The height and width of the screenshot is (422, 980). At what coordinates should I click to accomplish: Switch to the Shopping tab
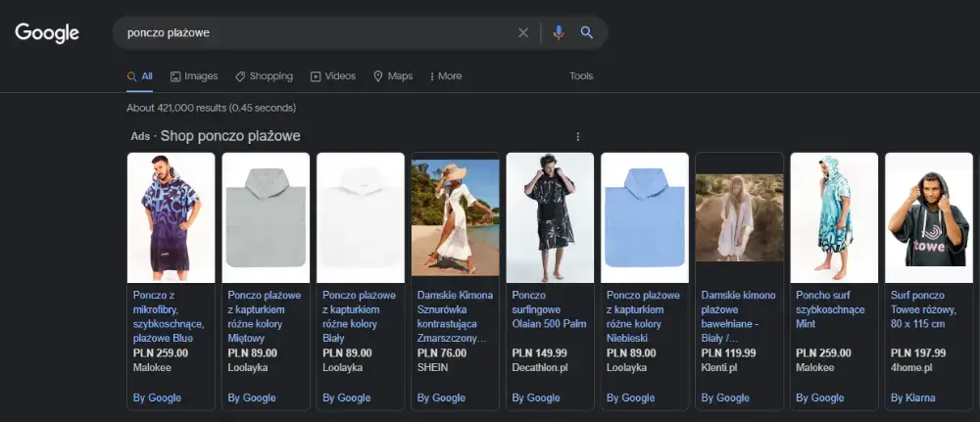pyautogui.click(x=264, y=76)
